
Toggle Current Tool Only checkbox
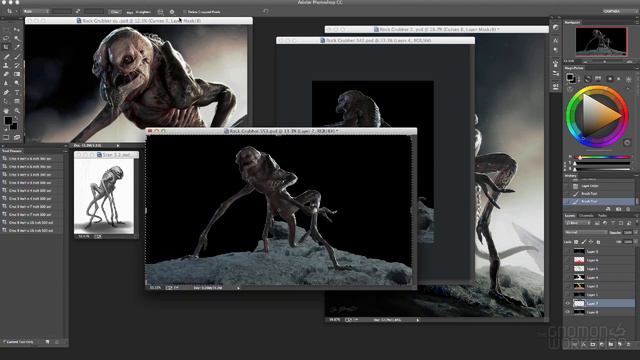(x=4, y=342)
